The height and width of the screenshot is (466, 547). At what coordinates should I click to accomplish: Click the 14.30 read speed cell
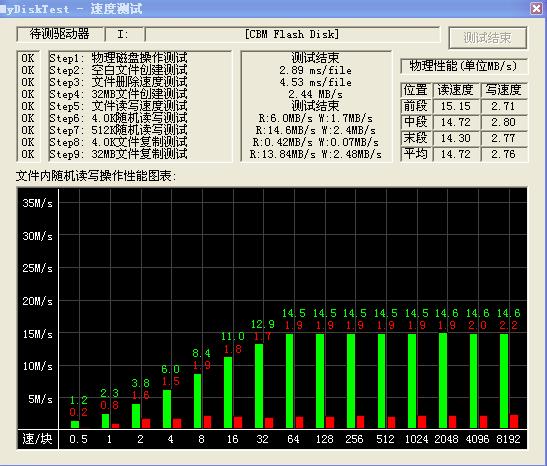[456, 138]
